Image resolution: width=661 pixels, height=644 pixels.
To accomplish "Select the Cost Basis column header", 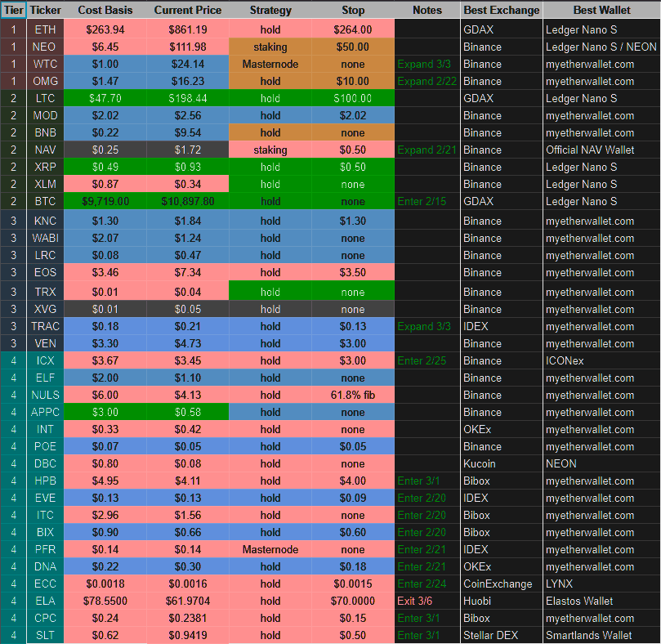I will point(105,10).
